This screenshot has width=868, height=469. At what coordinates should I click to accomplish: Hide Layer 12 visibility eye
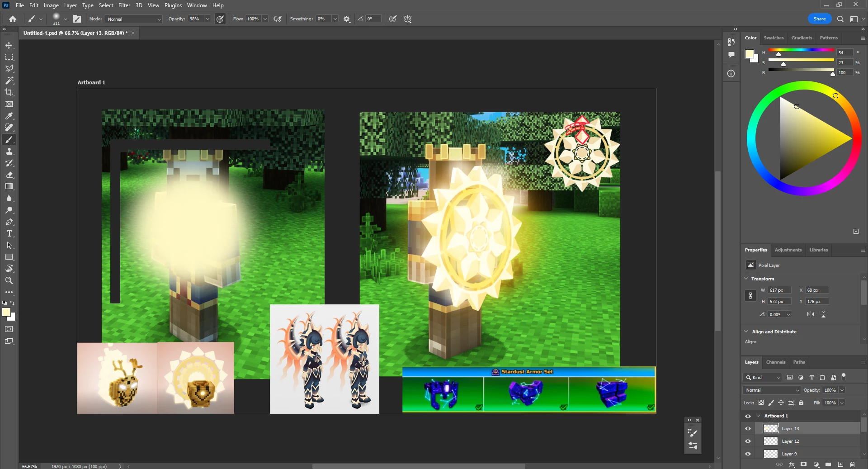[748, 441]
